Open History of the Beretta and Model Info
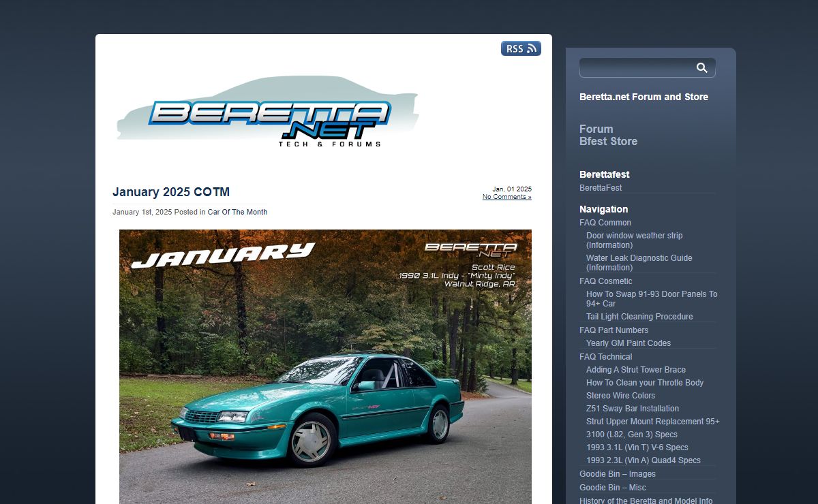Image resolution: width=818 pixels, height=504 pixels. click(646, 501)
